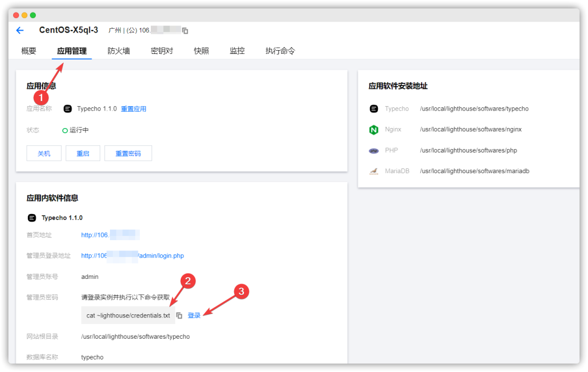
Task: Open the 密钥对 tab
Action: click(x=162, y=51)
